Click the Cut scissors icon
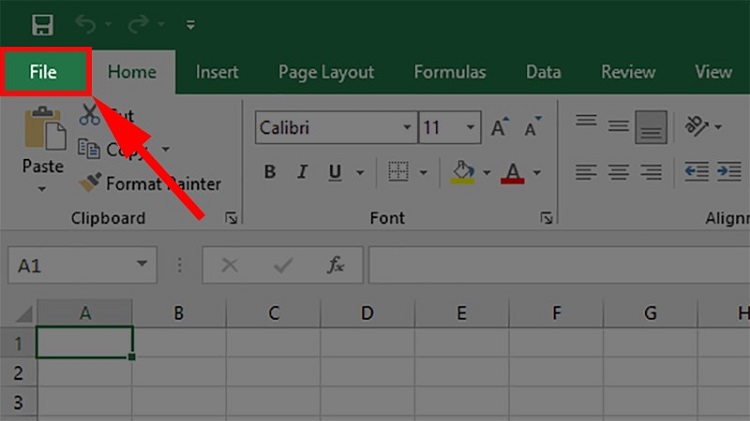 pos(89,115)
